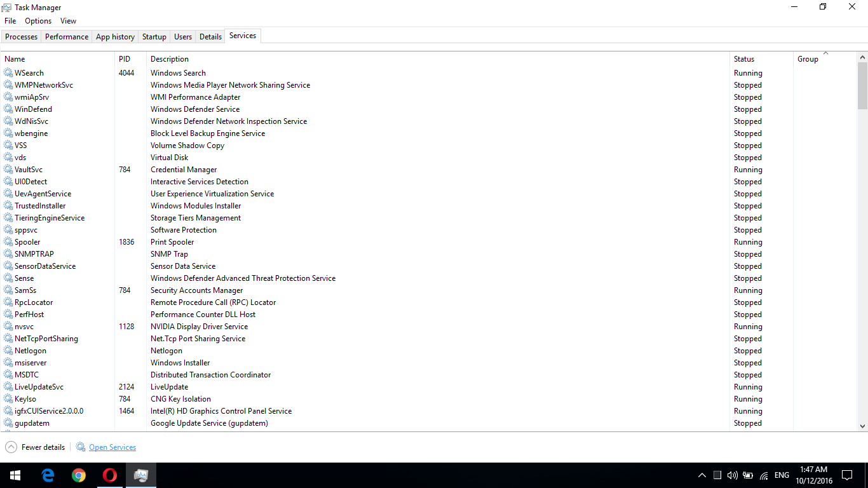Select the Services tab
This screenshot has height=488, width=868.
coord(243,36)
